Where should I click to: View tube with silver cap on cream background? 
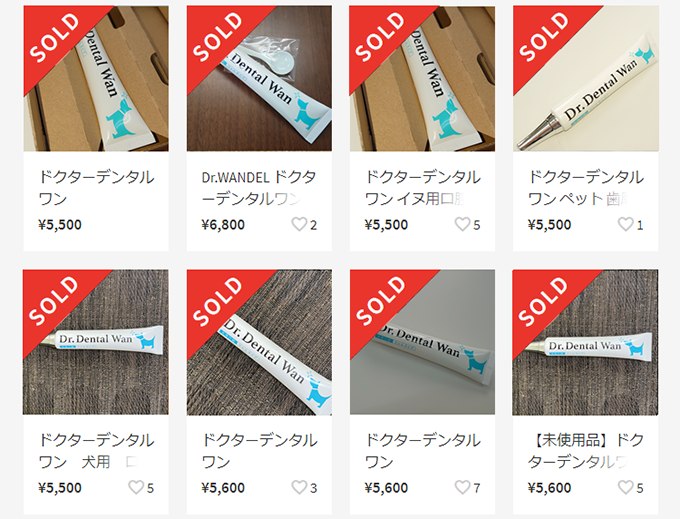point(585,78)
